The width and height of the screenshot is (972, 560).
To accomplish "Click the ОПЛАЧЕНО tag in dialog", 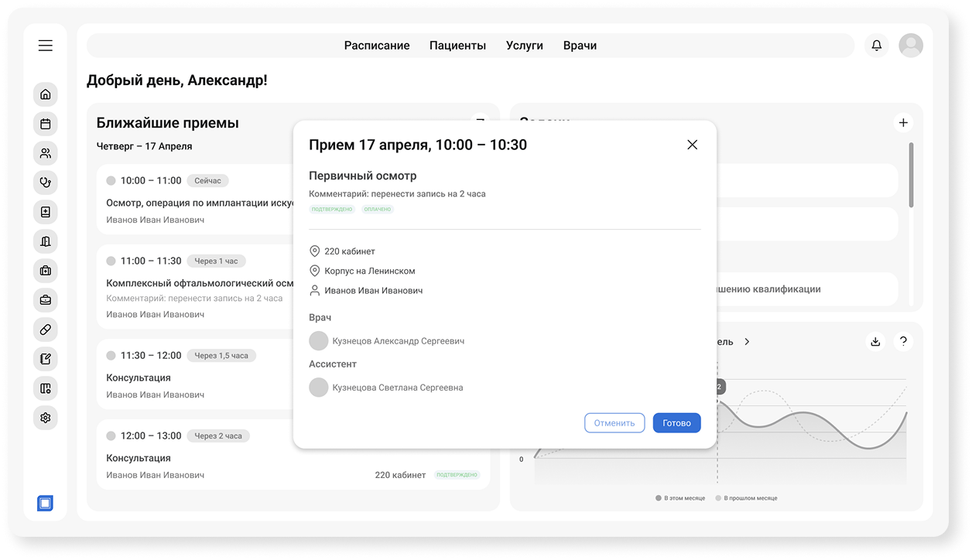I will (x=378, y=210).
